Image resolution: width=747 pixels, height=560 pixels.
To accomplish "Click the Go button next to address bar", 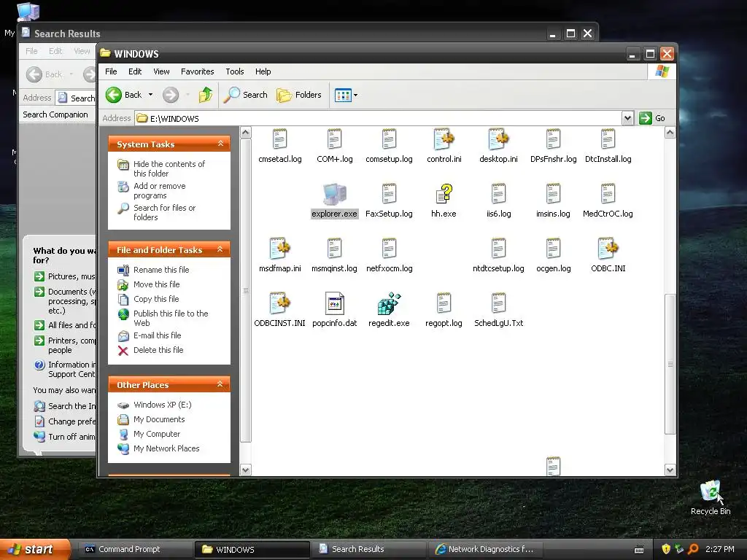I will (x=652, y=118).
